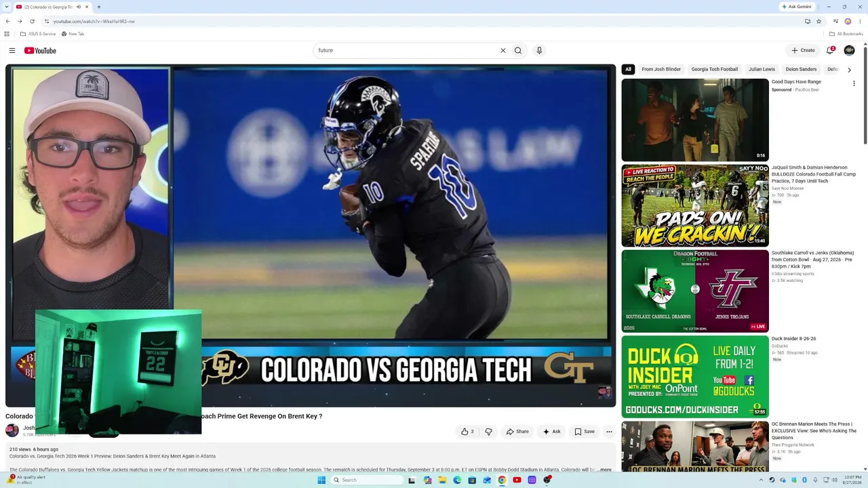Open the tab search dropdown in Chrome
Image resolution: width=868 pixels, height=488 pixels.
click(7, 7)
